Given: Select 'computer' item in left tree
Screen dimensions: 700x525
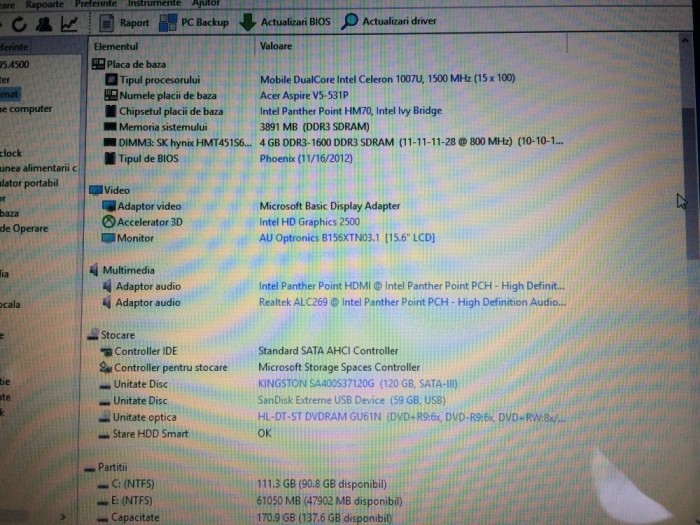Looking at the screenshot, I should pos(26,109).
